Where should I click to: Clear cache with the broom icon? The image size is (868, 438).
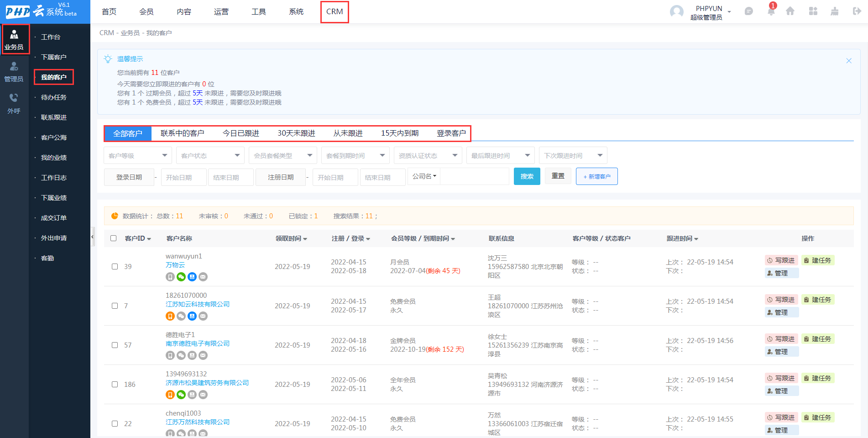[x=835, y=11]
